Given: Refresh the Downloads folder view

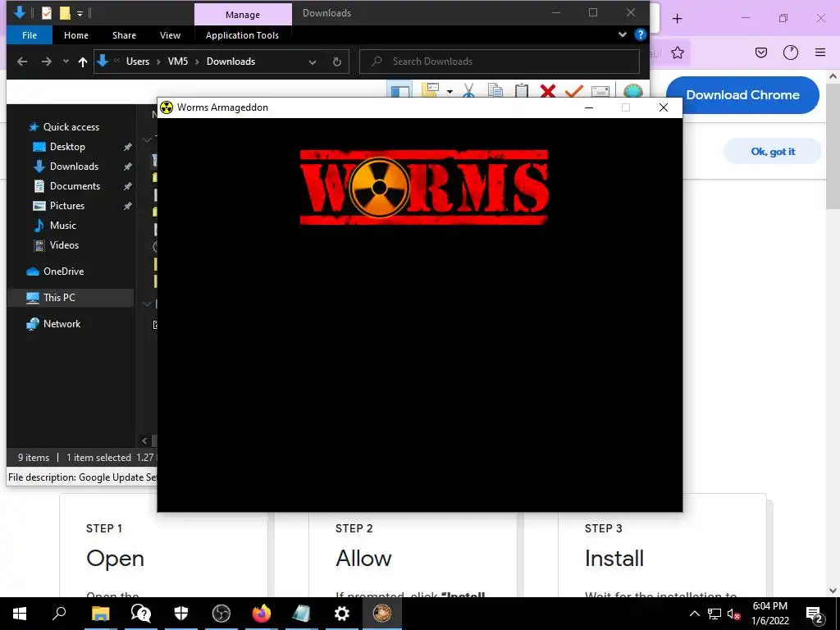Looking at the screenshot, I should click(x=336, y=62).
